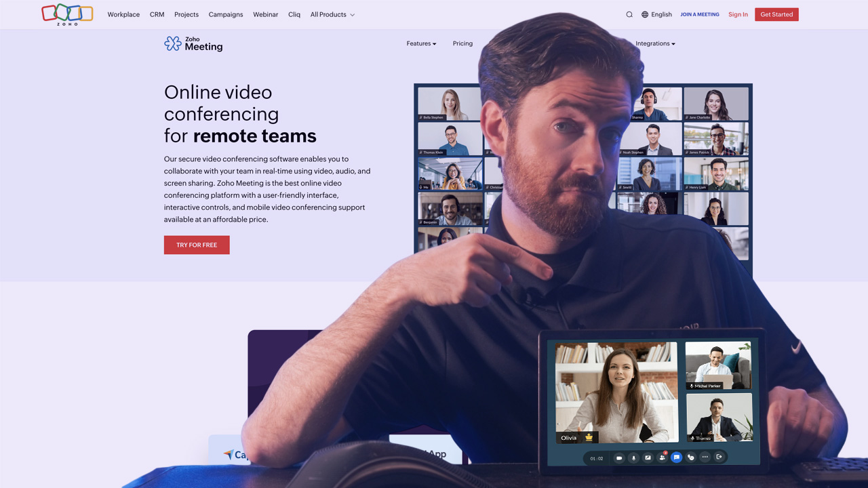Click the 01:02 meeting timer
Viewport: 868px width, 488px height.
pyautogui.click(x=597, y=459)
